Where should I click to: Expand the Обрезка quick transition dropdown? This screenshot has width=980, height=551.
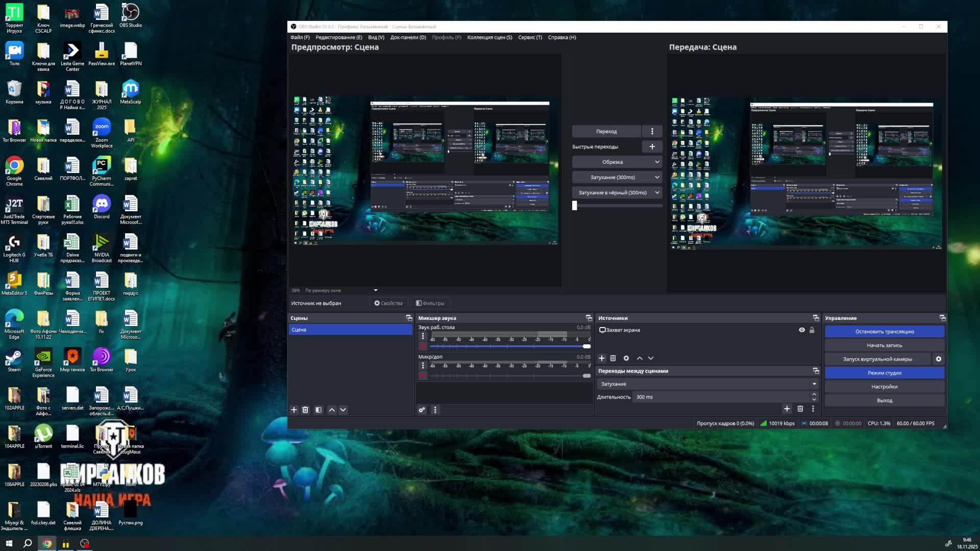(x=656, y=162)
